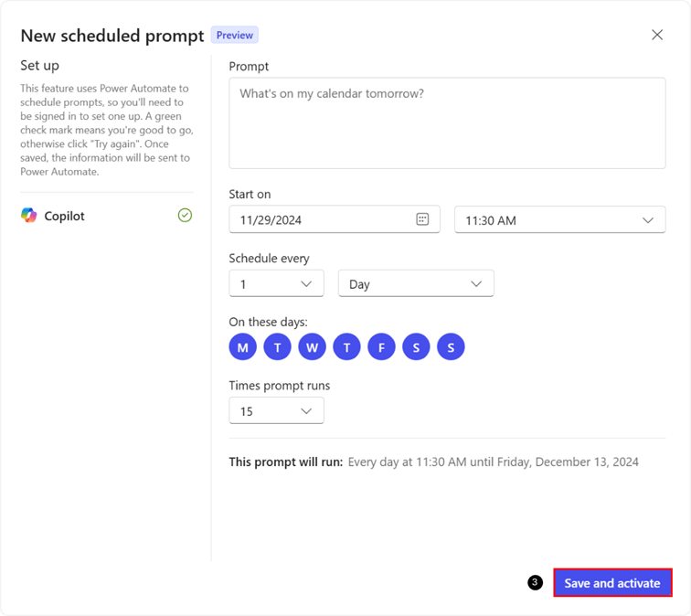The height and width of the screenshot is (616, 691).
Task: Close the New scheduled prompt dialog
Action: 657,35
